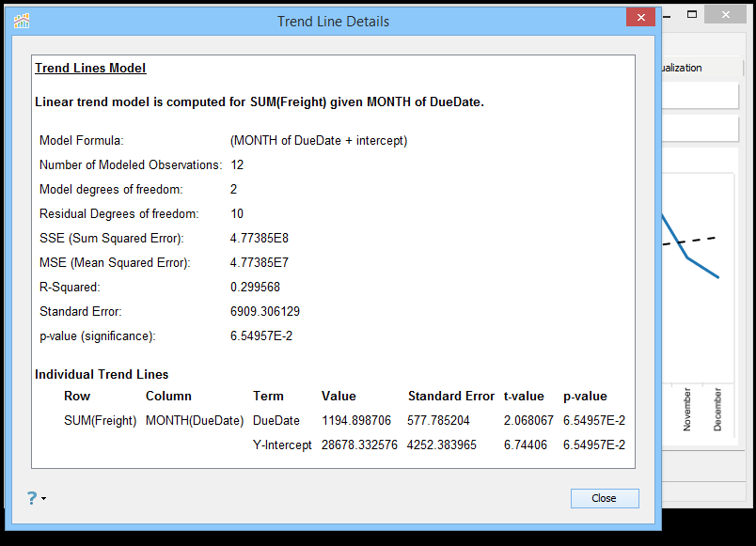
Task: Select the standard error 4252.383965
Action: [x=442, y=445]
